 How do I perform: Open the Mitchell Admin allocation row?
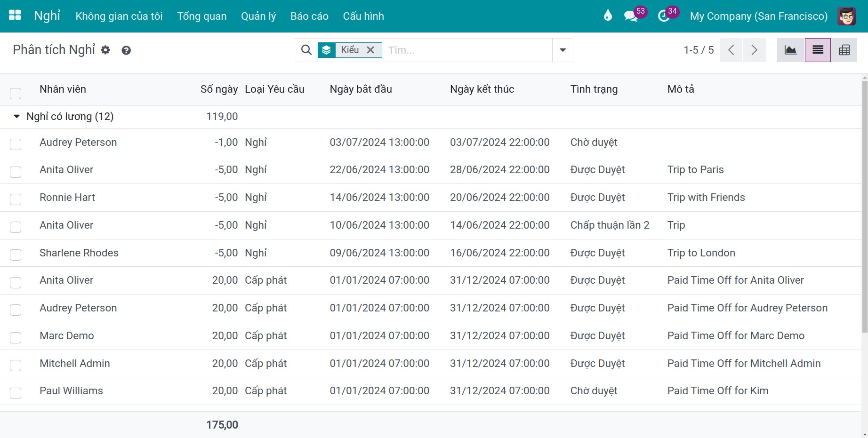(431, 363)
